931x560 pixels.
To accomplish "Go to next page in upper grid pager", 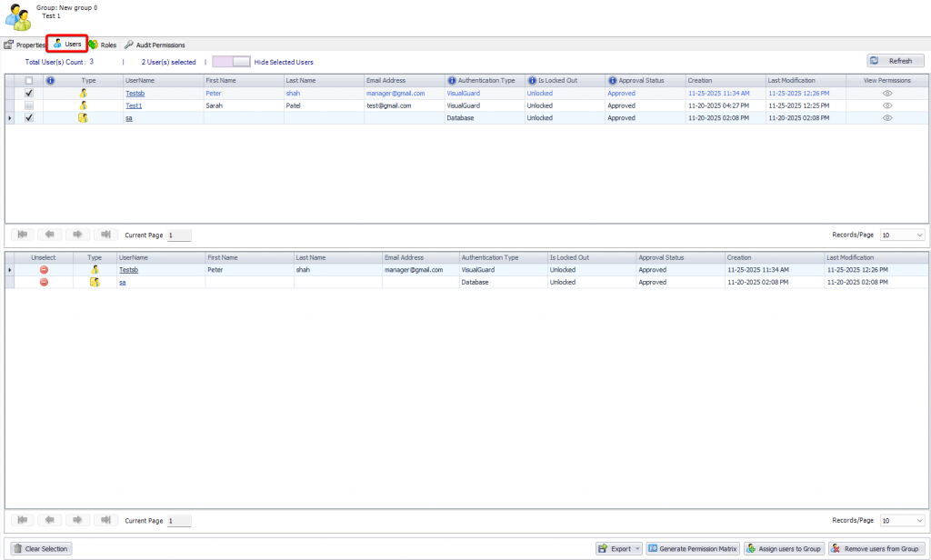I will [78, 235].
